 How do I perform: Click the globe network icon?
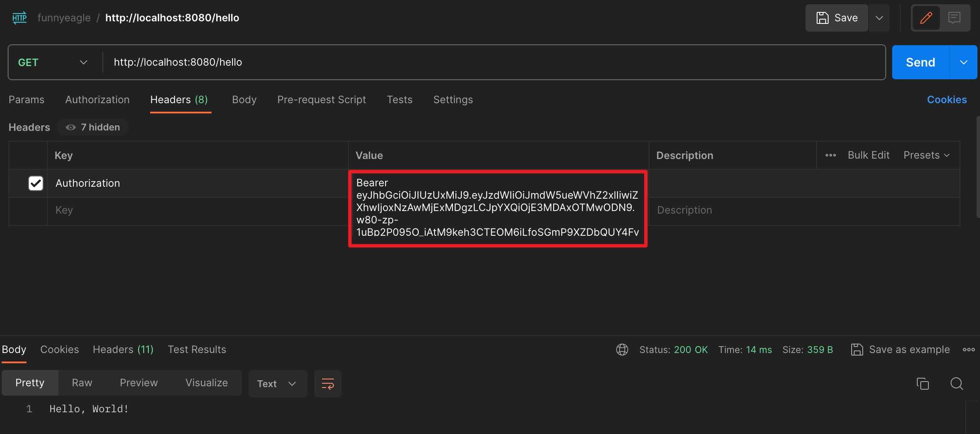tap(622, 350)
